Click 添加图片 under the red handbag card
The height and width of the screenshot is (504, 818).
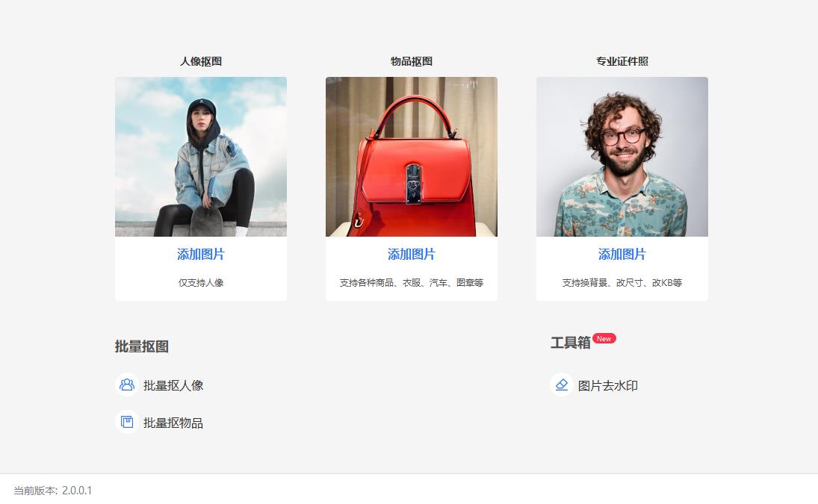pos(412,254)
